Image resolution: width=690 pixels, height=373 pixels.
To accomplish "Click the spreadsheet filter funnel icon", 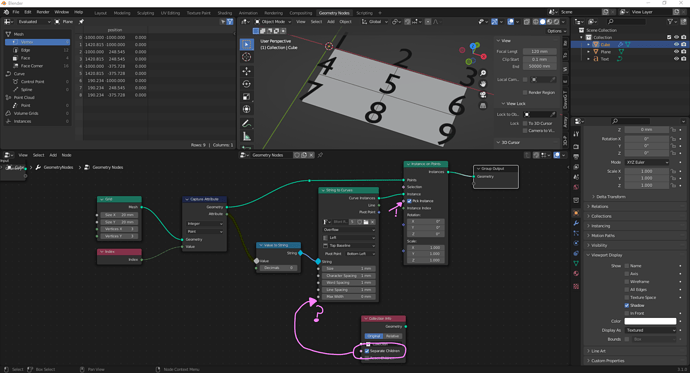I will (229, 21).
